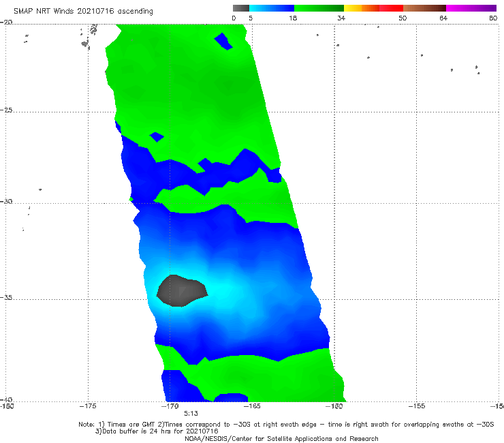Click the blue diamond patch near top of swath
The height and width of the screenshot is (443, 504).
[223, 42]
